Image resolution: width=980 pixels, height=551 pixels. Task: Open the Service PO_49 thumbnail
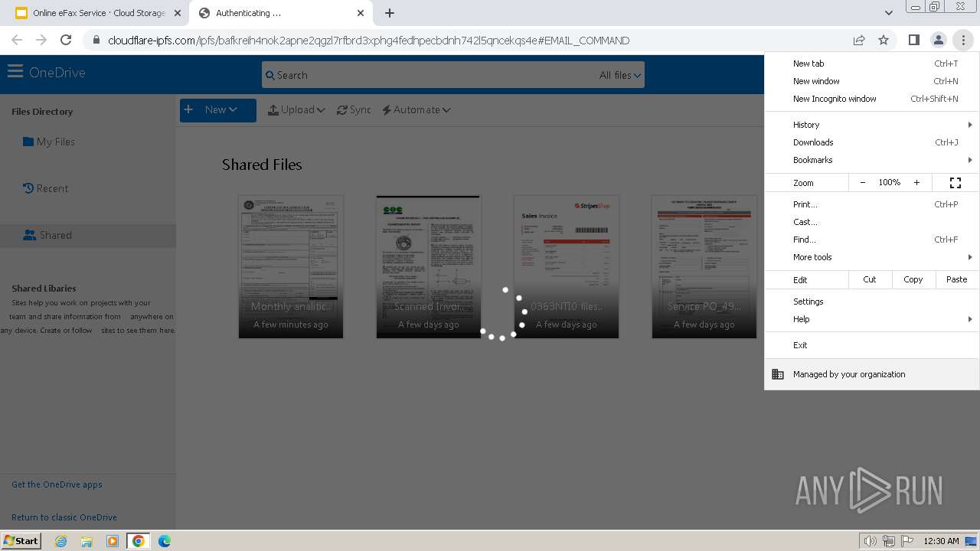coord(704,266)
